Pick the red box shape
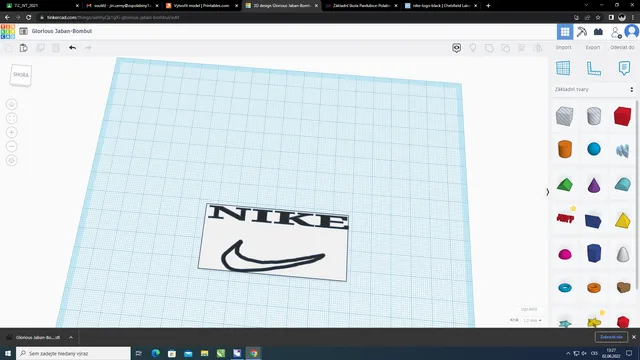The image size is (640, 360). click(622, 116)
